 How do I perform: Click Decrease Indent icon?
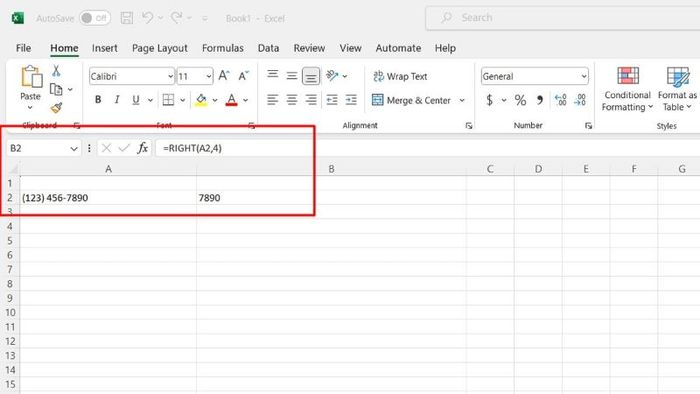(x=332, y=100)
